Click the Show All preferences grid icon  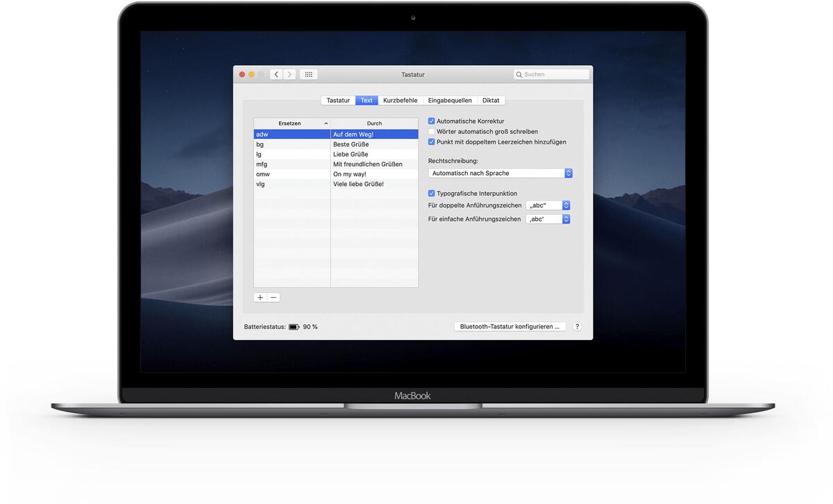pyautogui.click(x=308, y=74)
